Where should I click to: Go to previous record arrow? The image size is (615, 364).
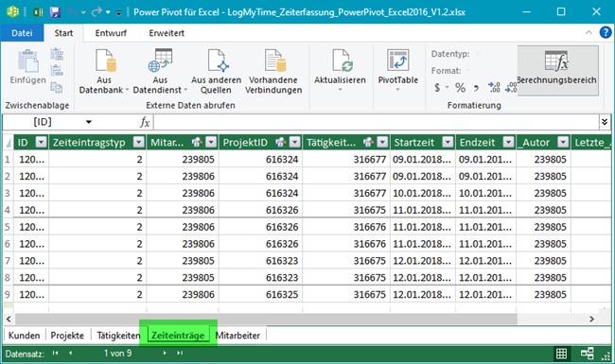[71, 353]
